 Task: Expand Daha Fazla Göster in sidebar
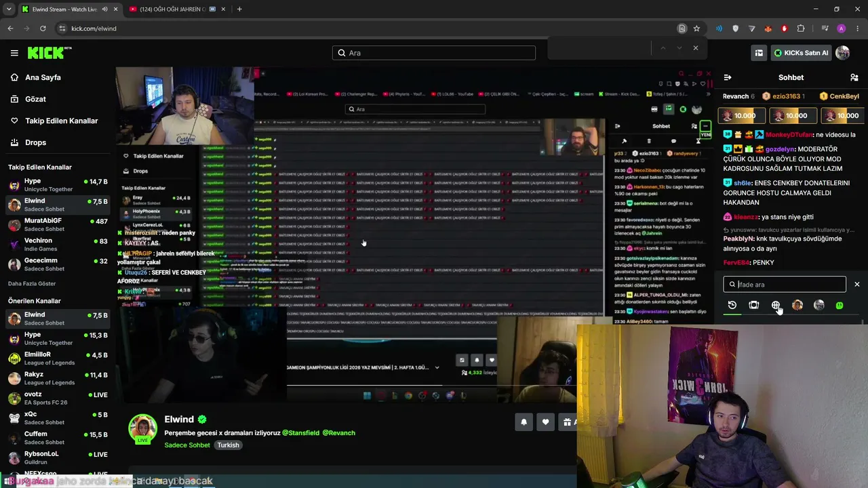tap(32, 283)
